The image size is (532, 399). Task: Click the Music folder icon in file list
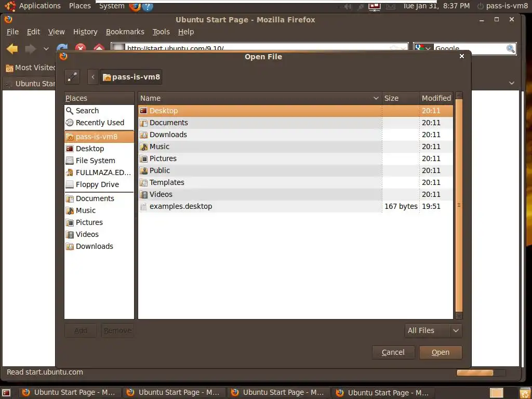(x=143, y=147)
